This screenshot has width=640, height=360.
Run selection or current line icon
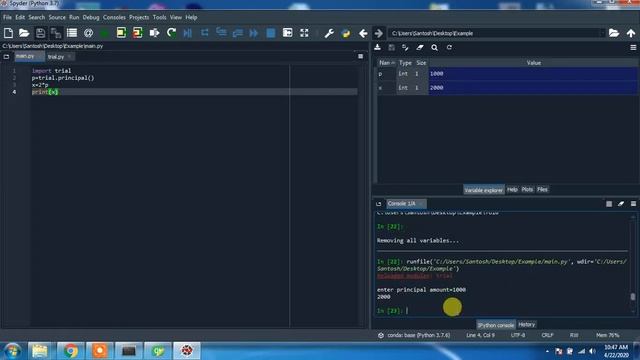[x=154, y=33]
